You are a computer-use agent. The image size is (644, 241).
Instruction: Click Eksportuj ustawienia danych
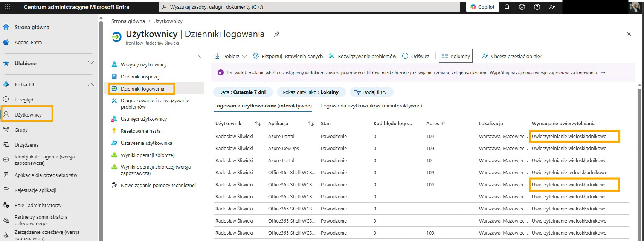click(288, 56)
